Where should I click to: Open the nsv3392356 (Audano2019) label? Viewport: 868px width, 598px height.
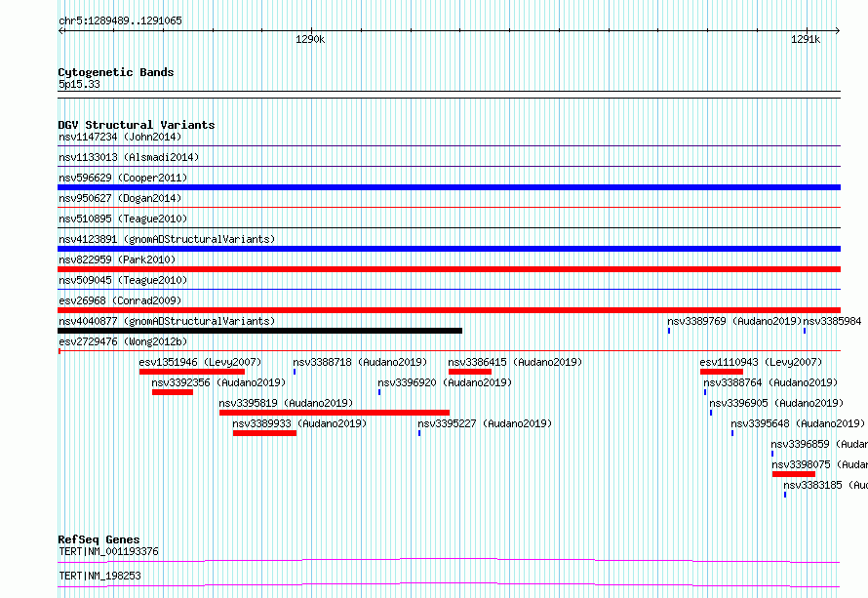click(218, 382)
